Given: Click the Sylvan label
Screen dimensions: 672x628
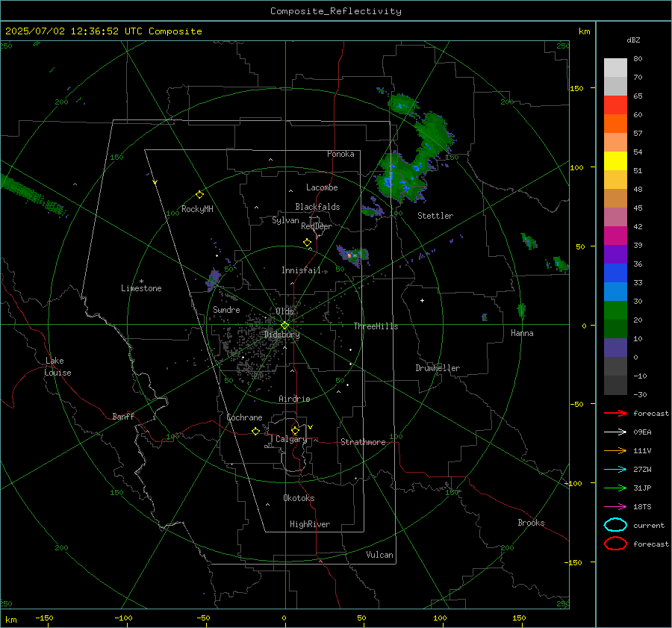Looking at the screenshot, I should (285, 220).
